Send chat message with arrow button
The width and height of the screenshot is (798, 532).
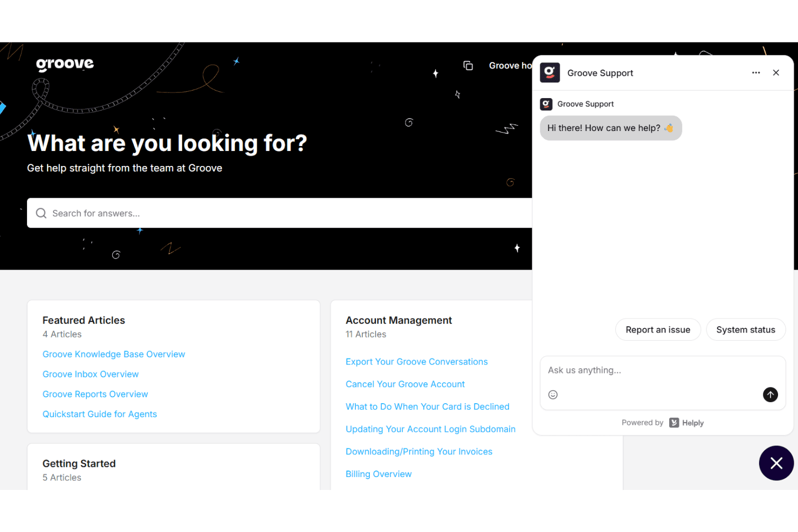pos(770,395)
